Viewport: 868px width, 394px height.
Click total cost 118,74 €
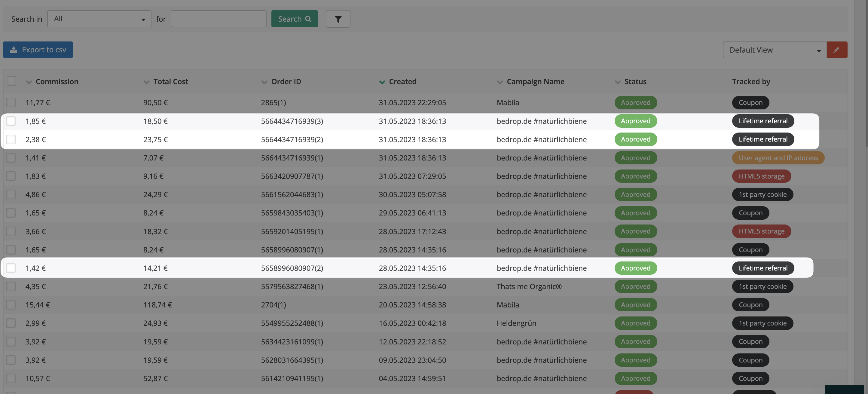tap(157, 305)
